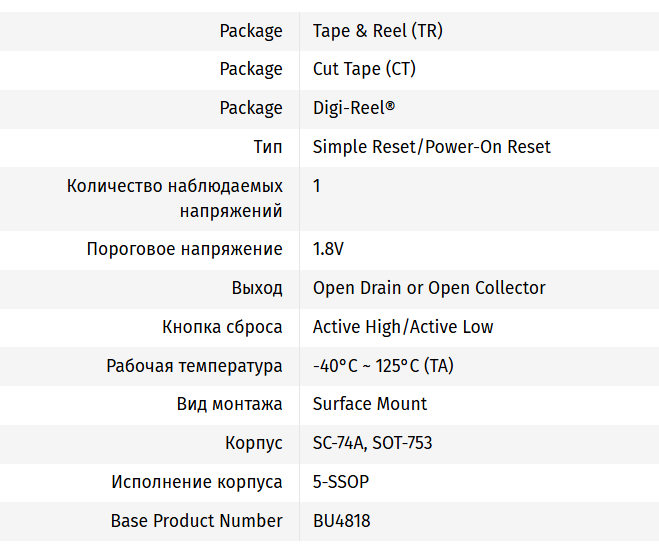Screen dimensions: 659x554
Task: Select the "Cut Tape (CT)" package value
Action: tap(364, 69)
